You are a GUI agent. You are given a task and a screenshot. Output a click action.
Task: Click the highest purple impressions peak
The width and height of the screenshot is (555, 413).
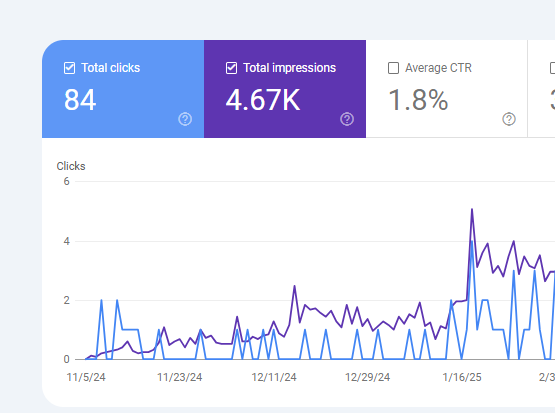coord(472,210)
